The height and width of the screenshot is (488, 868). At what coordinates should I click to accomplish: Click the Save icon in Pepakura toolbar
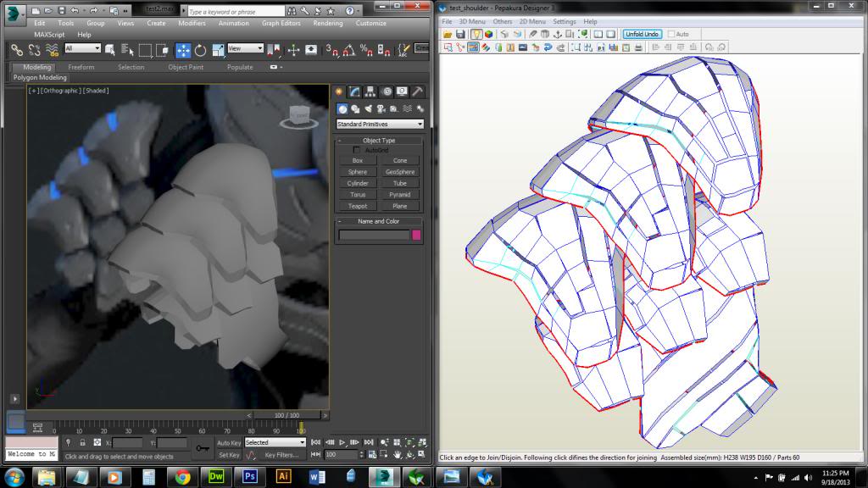point(460,34)
